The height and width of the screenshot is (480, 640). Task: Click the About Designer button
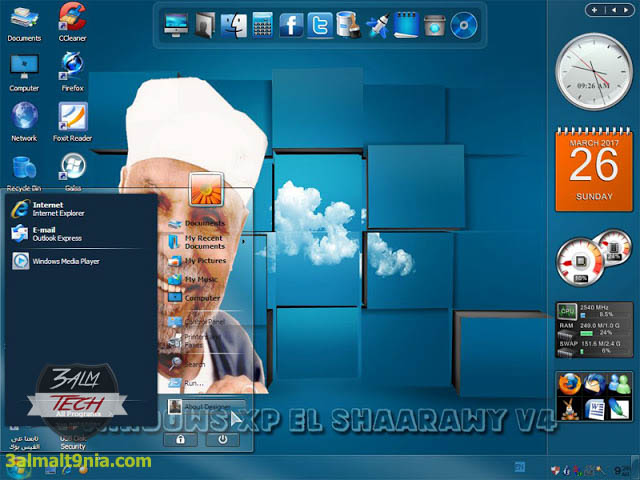point(207,407)
